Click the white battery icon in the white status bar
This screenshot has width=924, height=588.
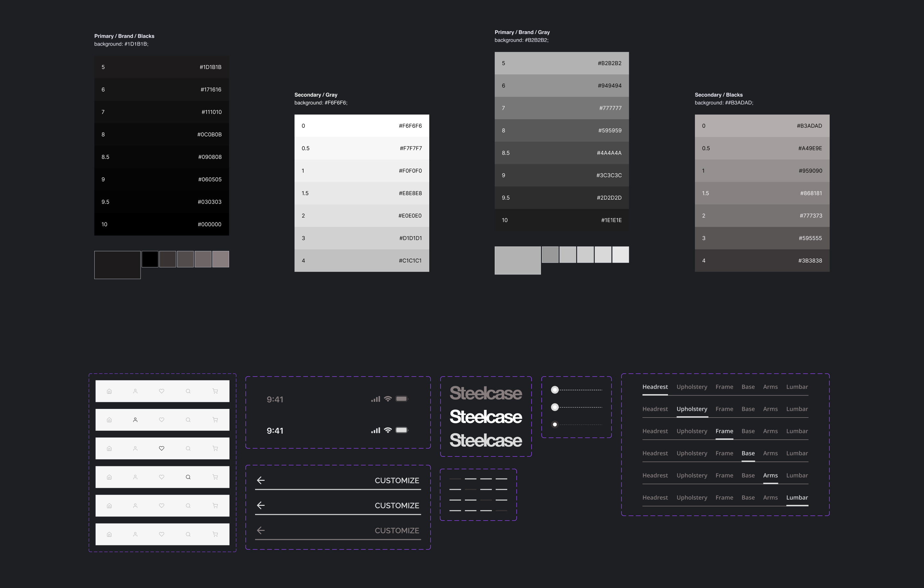click(402, 430)
